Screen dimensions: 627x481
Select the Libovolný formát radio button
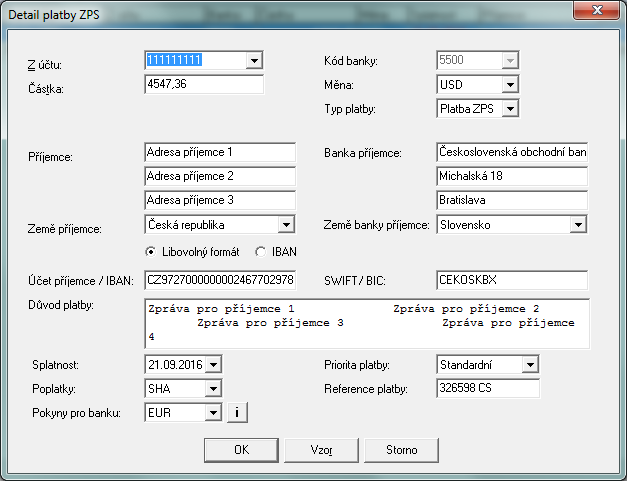(152, 251)
